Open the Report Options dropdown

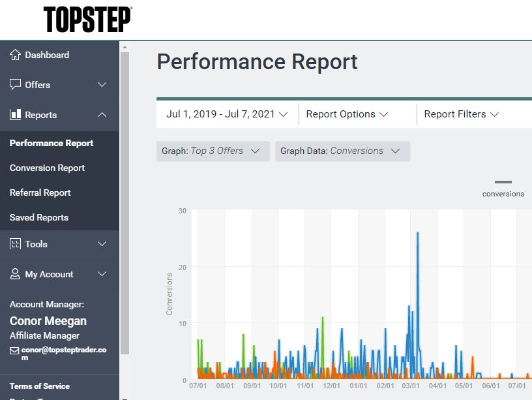347,114
